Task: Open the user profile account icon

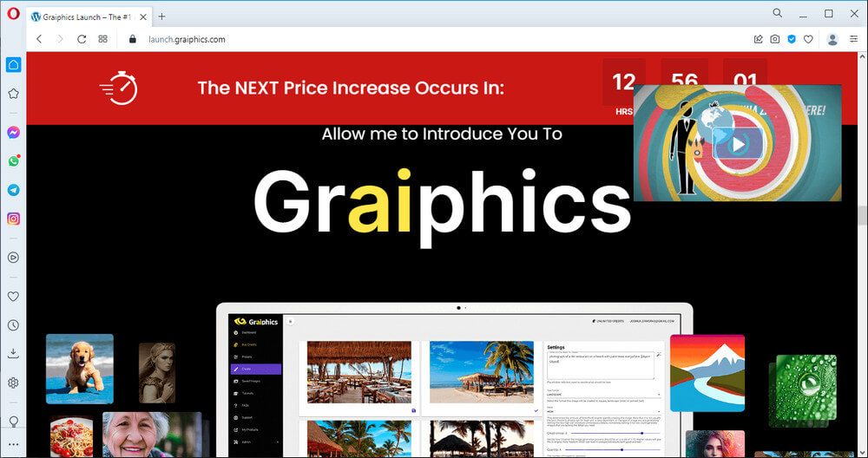Action: 832,39
